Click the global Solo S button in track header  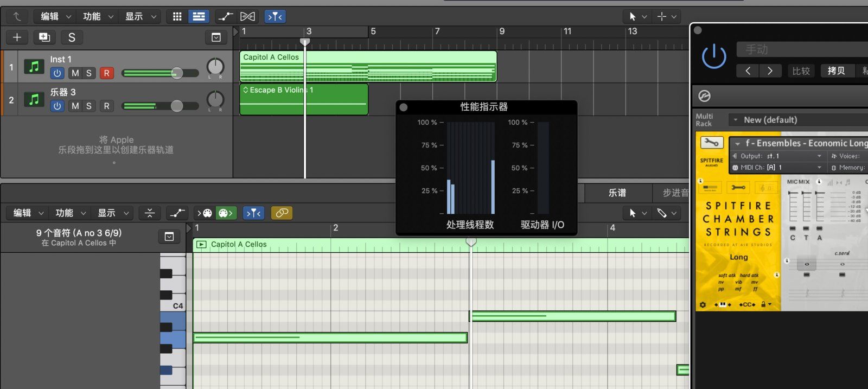72,37
